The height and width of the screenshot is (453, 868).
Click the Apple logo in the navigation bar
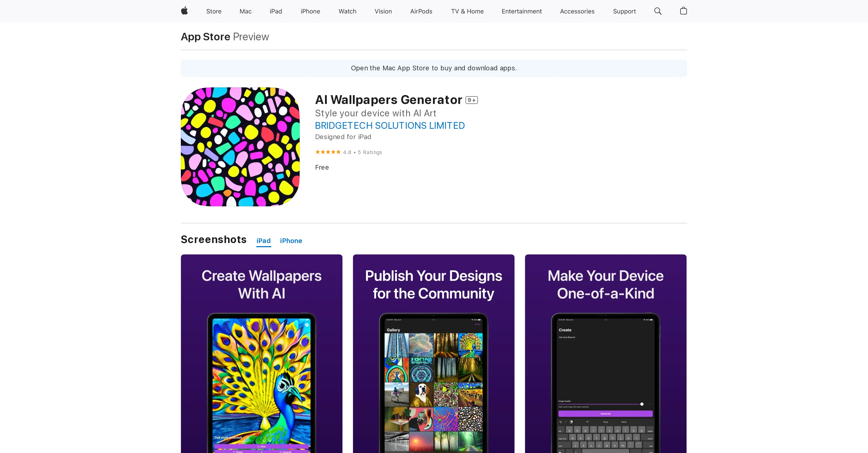click(x=184, y=11)
